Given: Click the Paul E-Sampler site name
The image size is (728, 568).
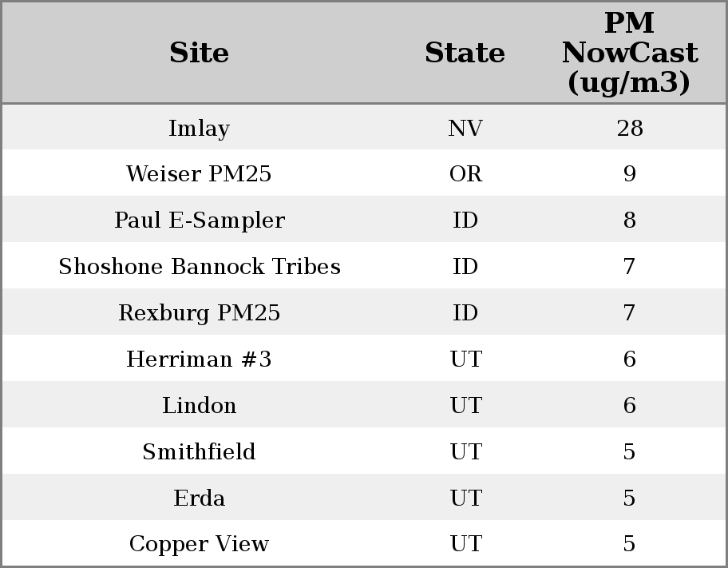Looking at the screenshot, I should (199, 220).
